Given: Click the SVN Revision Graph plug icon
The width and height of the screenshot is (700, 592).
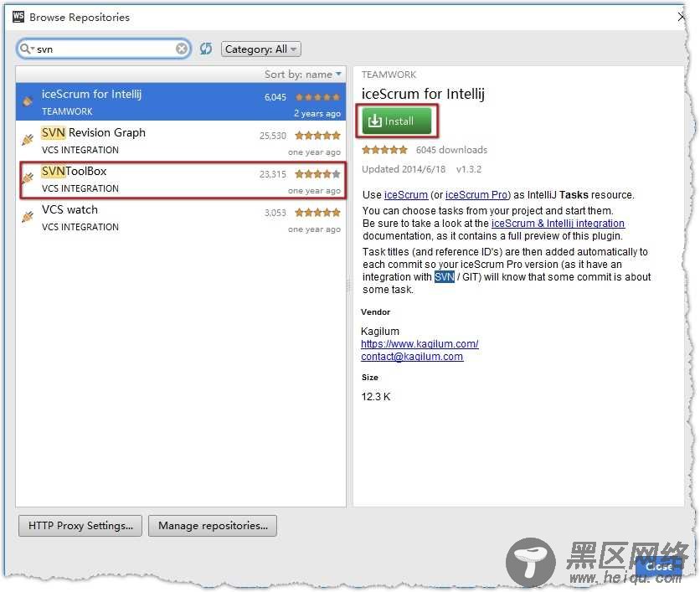Looking at the screenshot, I should (x=28, y=140).
